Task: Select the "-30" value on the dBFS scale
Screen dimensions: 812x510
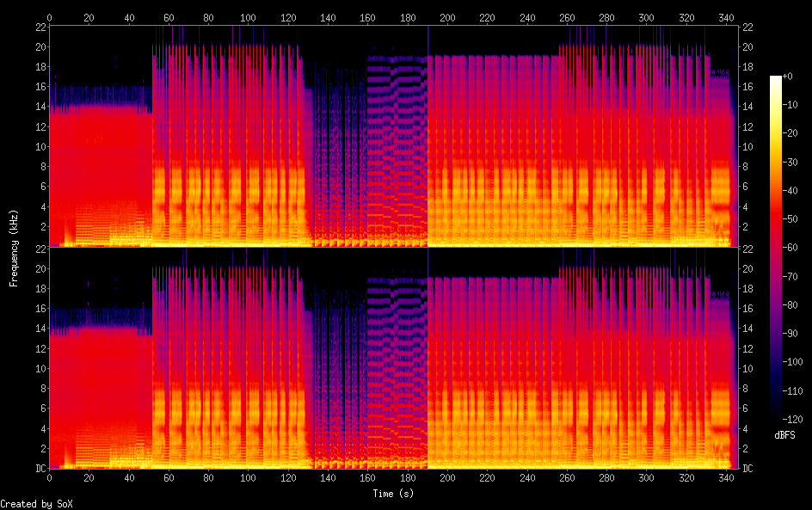Action: (x=790, y=162)
